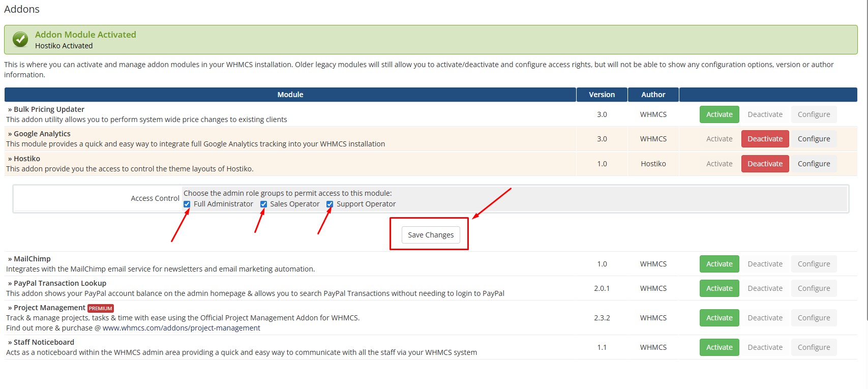Activate the MailChimp addon
This screenshot has width=868, height=389.
[719, 264]
